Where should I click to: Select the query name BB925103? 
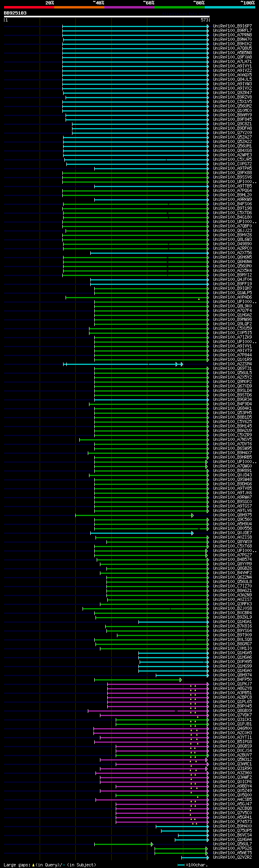click(15, 13)
